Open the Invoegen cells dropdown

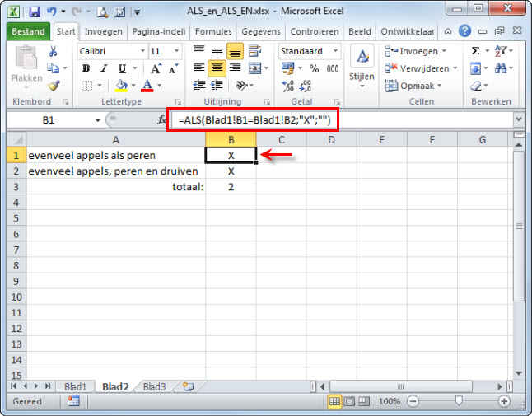point(416,51)
